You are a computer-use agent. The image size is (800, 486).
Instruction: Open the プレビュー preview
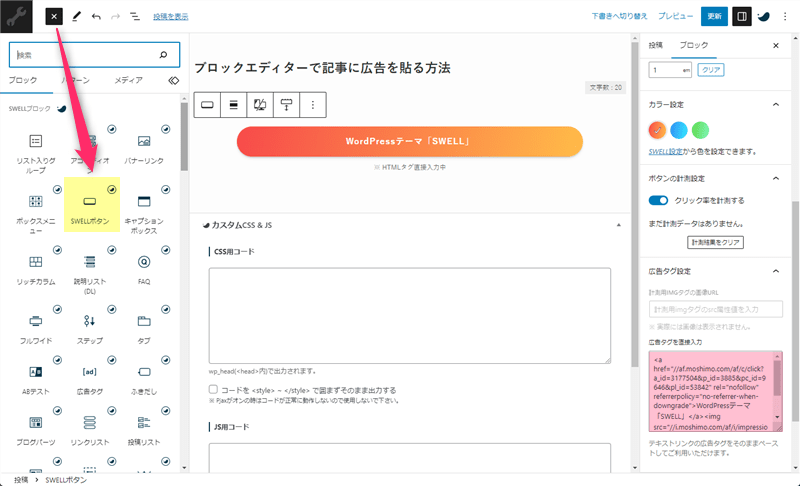click(x=675, y=16)
